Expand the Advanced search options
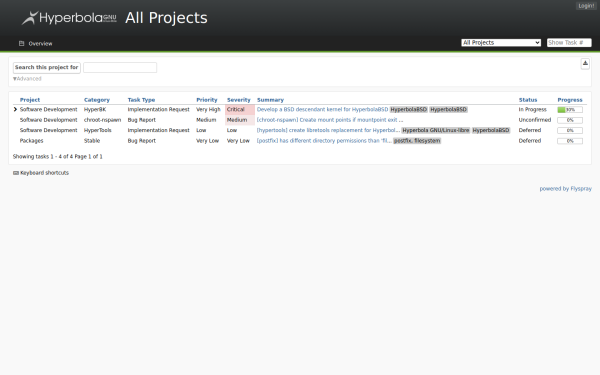The image size is (600, 375). tap(27, 79)
